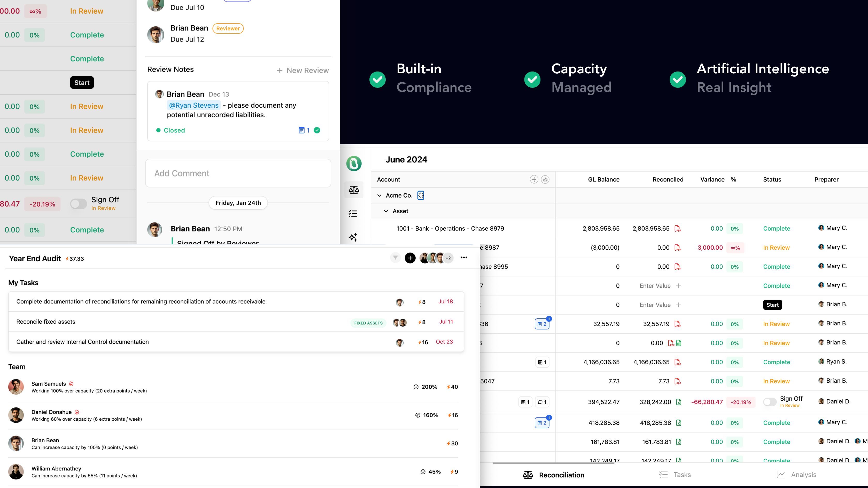
Task: Click Start in the left status panel
Action: (82, 83)
